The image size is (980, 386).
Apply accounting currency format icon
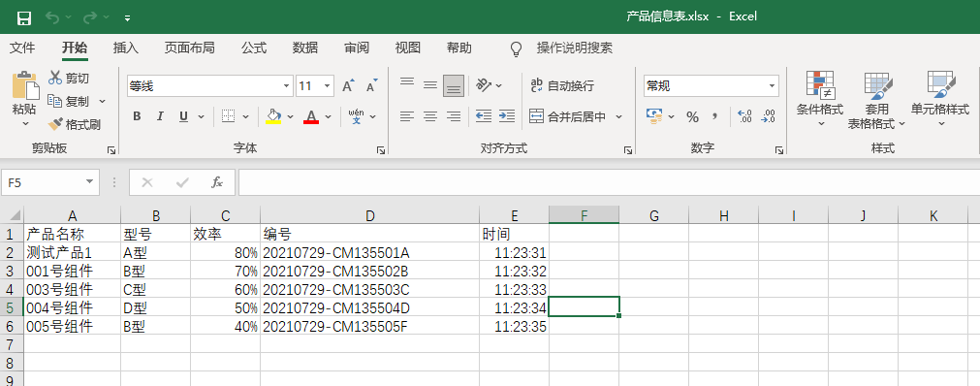(654, 116)
